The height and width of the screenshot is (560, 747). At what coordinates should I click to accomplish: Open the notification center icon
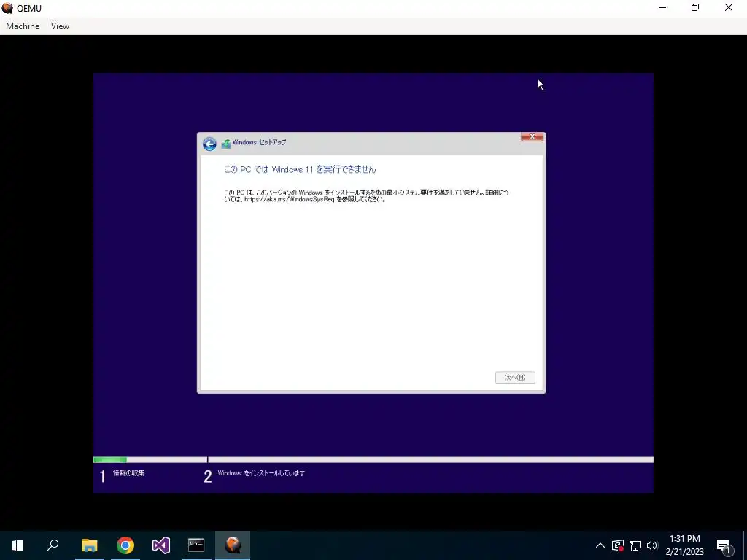coord(724,545)
